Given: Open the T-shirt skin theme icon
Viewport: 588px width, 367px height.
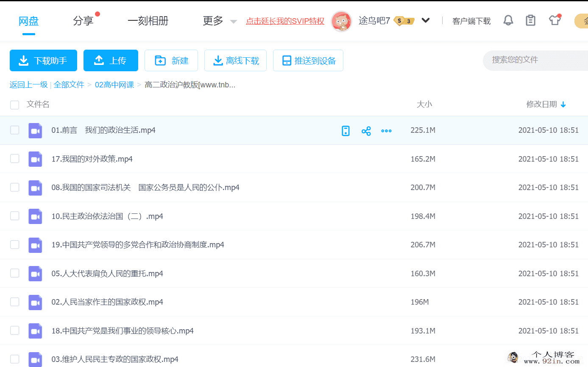Looking at the screenshot, I should [x=555, y=20].
